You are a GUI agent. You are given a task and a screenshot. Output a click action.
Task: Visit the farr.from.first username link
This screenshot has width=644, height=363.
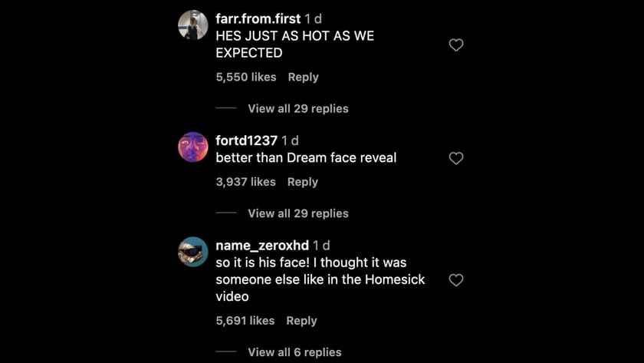point(258,18)
